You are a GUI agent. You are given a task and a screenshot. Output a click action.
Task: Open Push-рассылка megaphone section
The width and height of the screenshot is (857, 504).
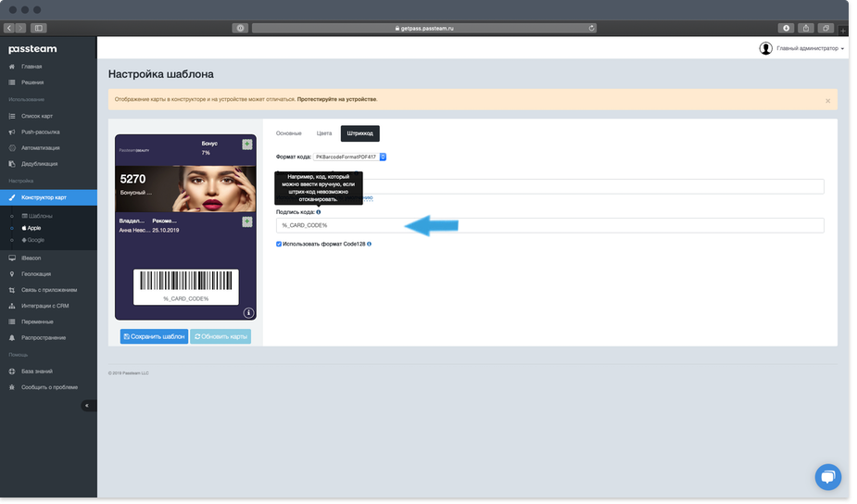pyautogui.click(x=40, y=132)
